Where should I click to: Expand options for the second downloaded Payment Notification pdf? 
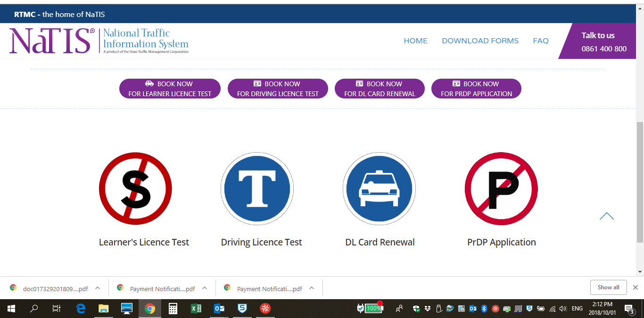[205, 288]
